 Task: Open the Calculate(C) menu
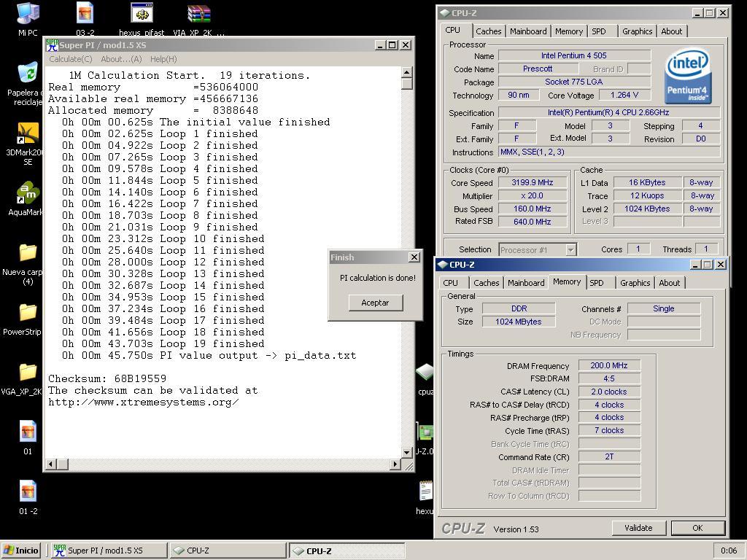click(71, 59)
